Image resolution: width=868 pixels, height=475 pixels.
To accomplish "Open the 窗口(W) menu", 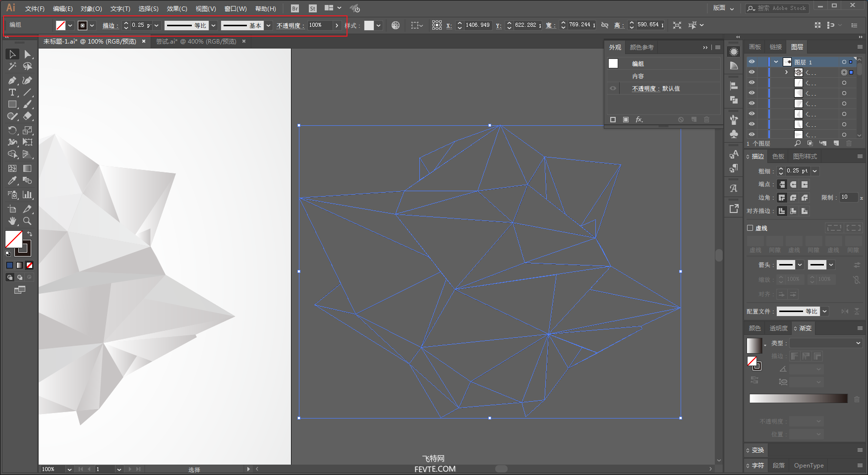I will pos(235,9).
